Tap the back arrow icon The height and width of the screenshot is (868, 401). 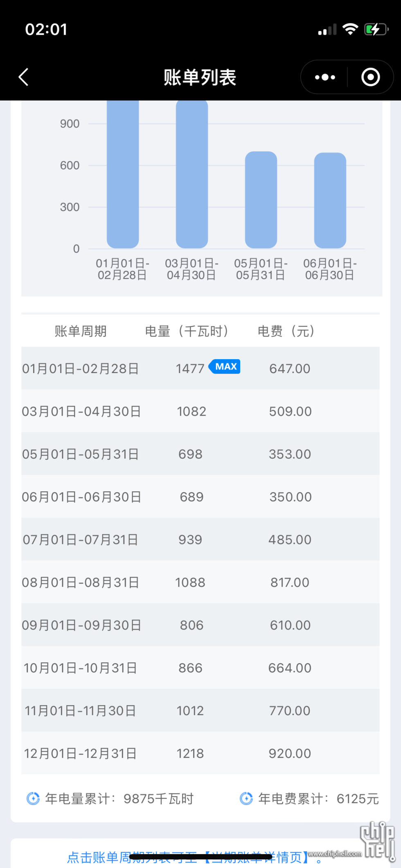pyautogui.click(x=24, y=77)
